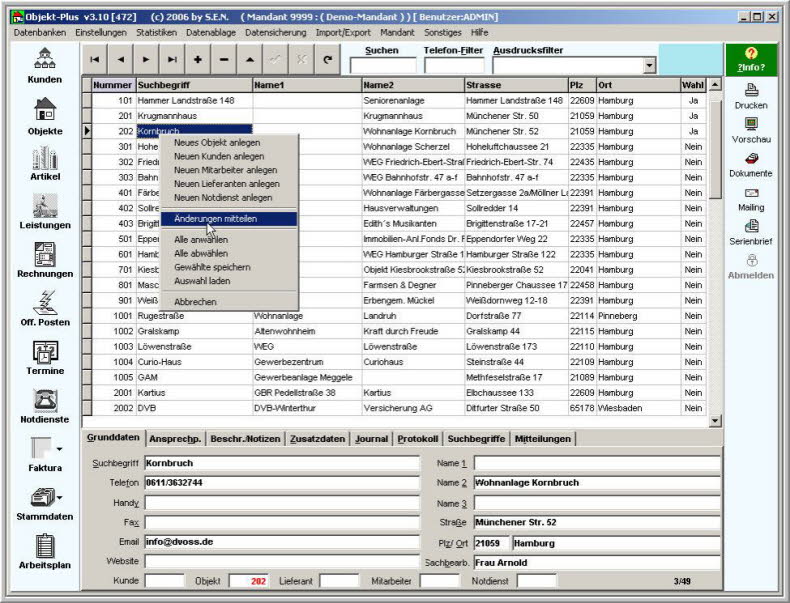
Task: Switch to the Zusatzdaten tab
Action: [317, 439]
